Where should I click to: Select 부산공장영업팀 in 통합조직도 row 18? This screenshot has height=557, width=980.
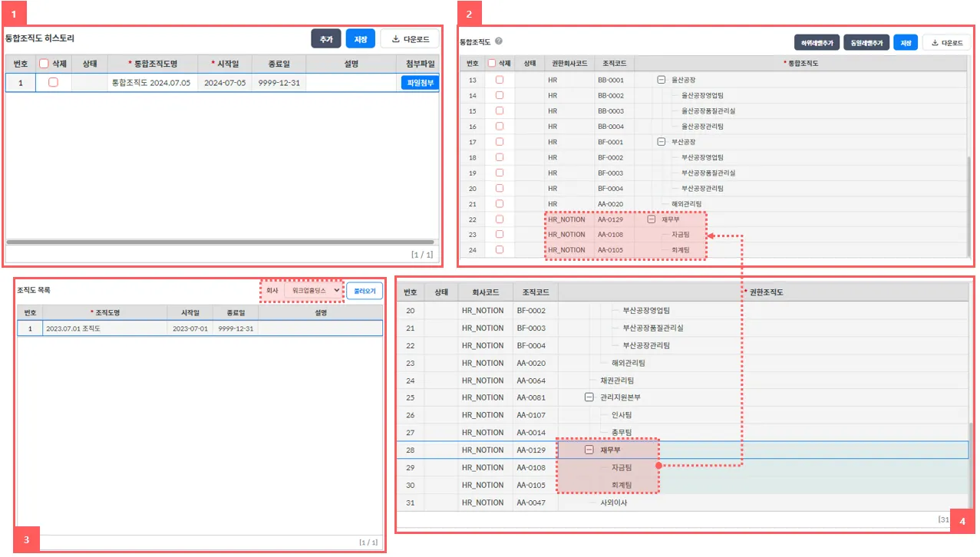[x=703, y=157]
